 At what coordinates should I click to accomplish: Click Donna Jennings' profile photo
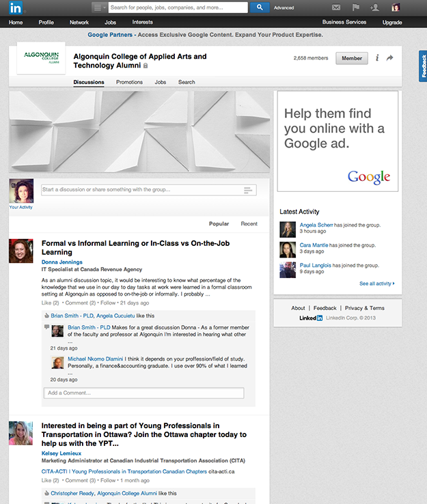coord(21,251)
